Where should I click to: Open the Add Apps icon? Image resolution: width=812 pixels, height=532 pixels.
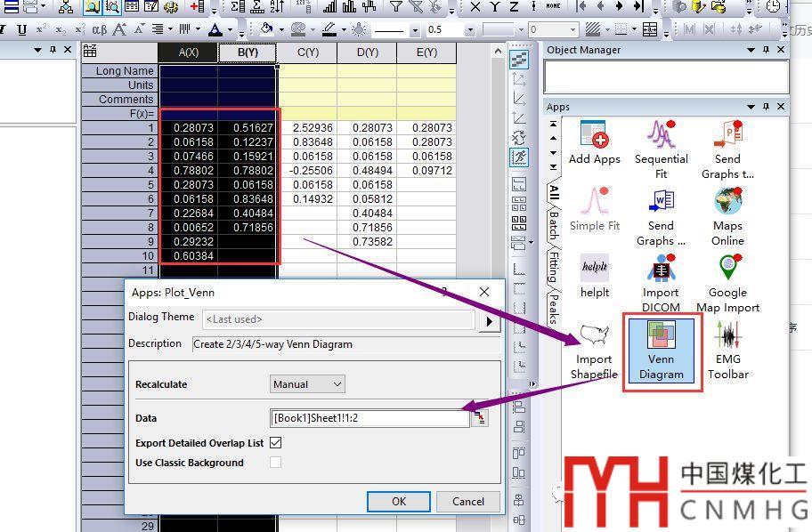pos(594,142)
